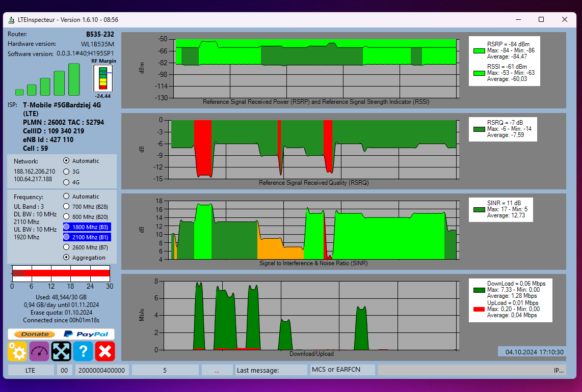Click the status bar cell showing 5

click(x=165, y=370)
